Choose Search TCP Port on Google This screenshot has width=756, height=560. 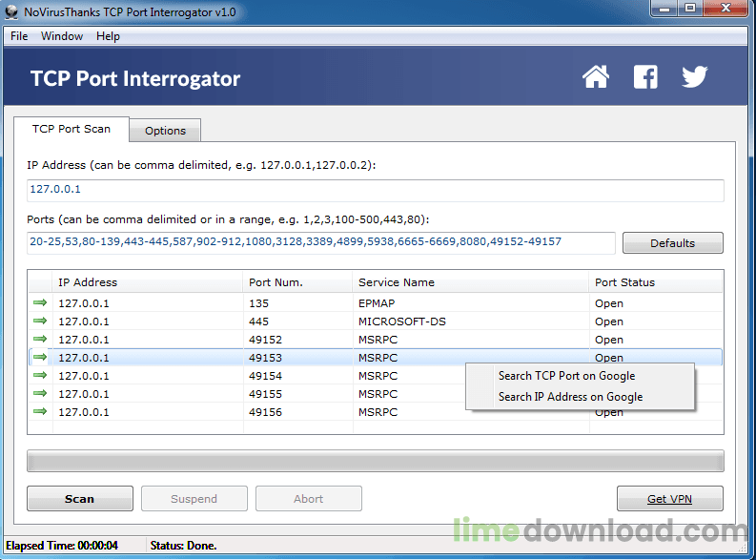(x=566, y=376)
